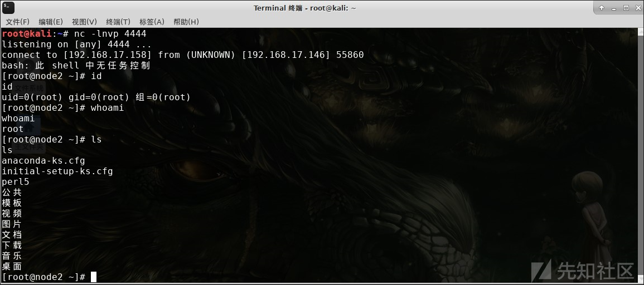This screenshot has height=285, width=644.
Task: Click the '模板' directory entry
Action: click(x=12, y=203)
